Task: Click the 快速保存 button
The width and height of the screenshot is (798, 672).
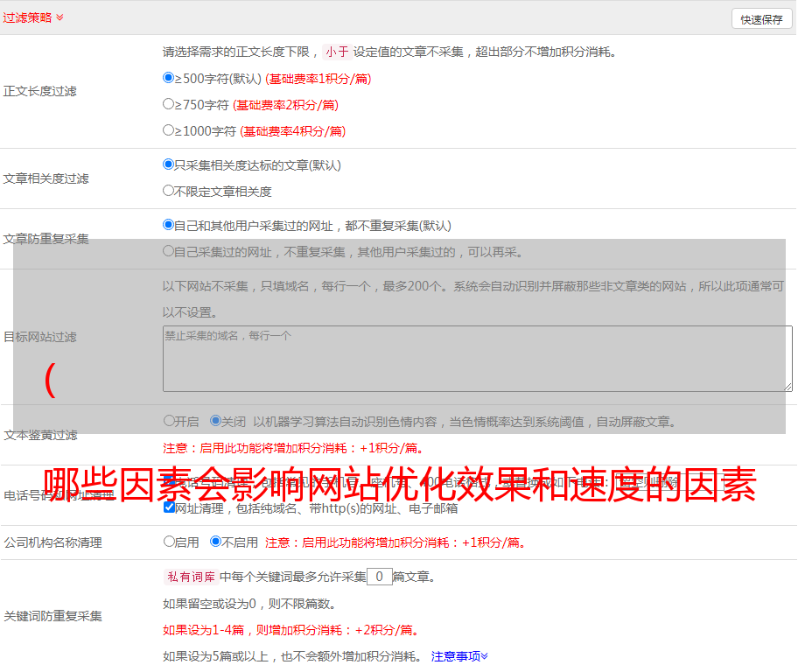Action: pyautogui.click(x=761, y=19)
